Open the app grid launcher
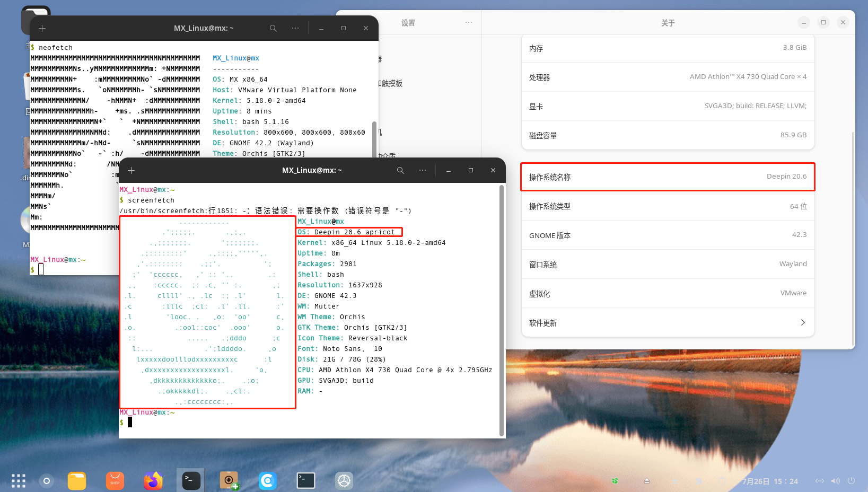 click(x=19, y=481)
